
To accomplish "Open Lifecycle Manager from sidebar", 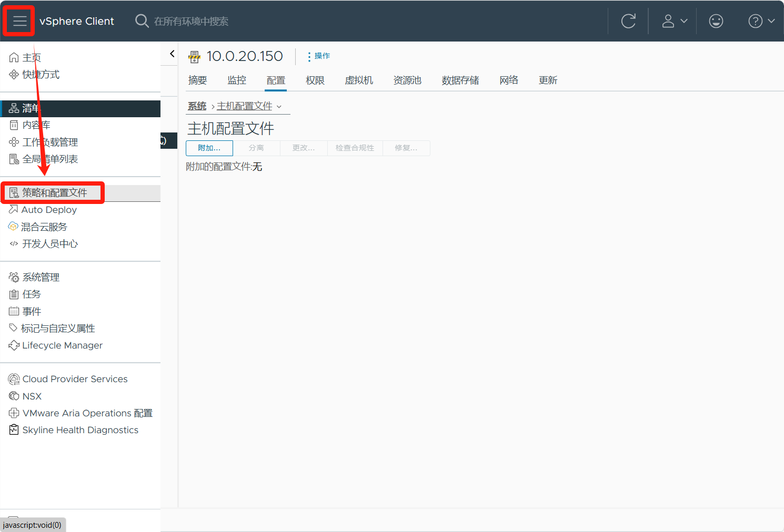I will pyautogui.click(x=62, y=345).
